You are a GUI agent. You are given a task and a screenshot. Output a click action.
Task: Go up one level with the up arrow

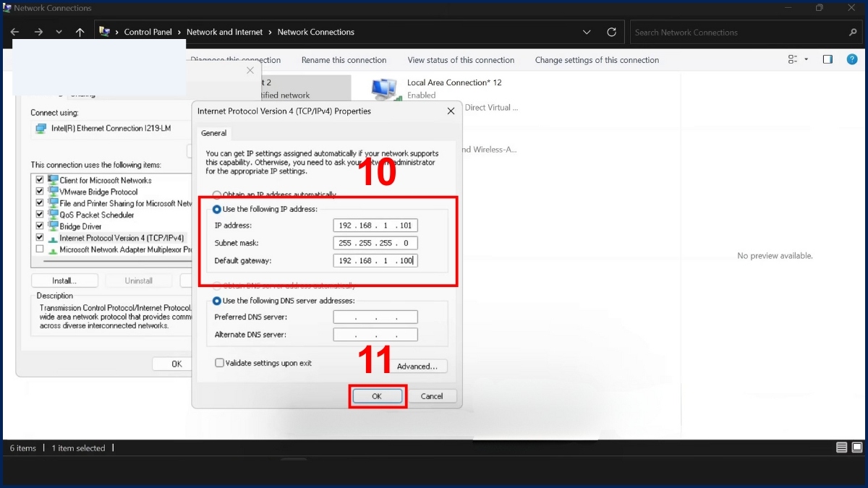tap(80, 33)
